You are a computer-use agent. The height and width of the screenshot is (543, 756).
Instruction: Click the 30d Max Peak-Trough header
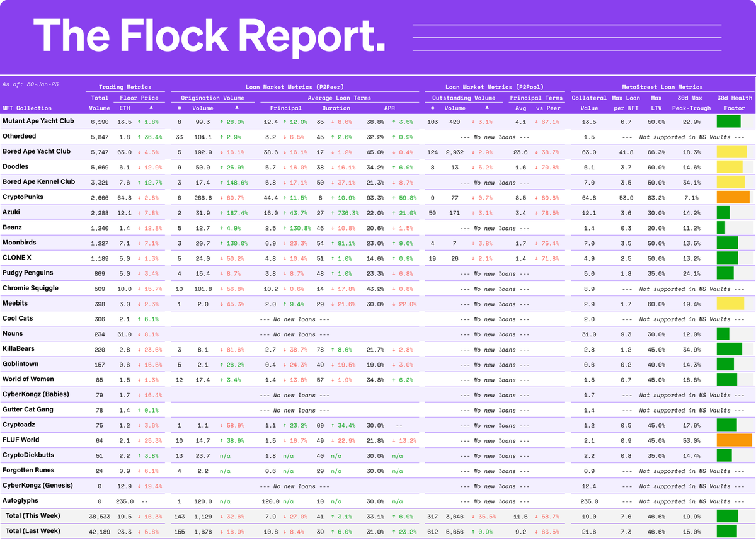pos(690,103)
